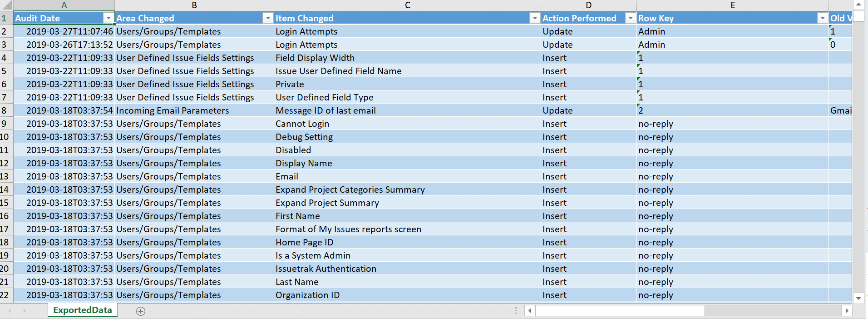Click previous sheet navigation arrow

pyautogui.click(x=10, y=311)
